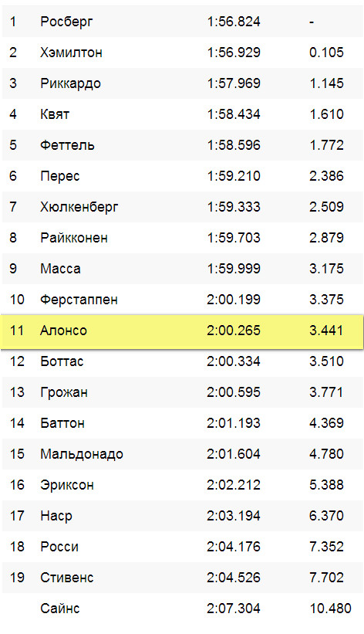Select the Росберг row name
Viewport: 364px width, 634px height.
pyautogui.click(x=66, y=22)
